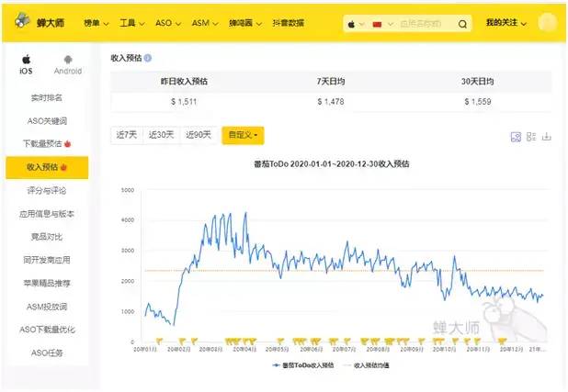Expand the Apple platform selector in search
Viewport: 568px width, 392px height.
pos(356,24)
